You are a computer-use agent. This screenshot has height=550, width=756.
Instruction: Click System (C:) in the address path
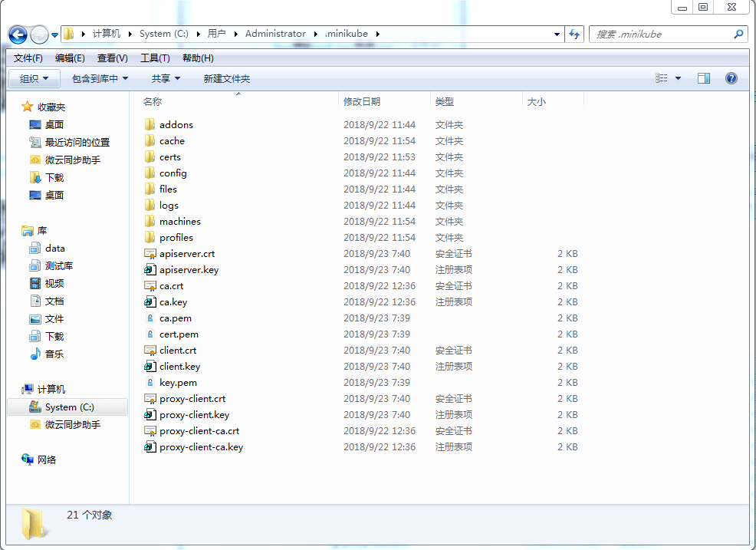(x=164, y=34)
